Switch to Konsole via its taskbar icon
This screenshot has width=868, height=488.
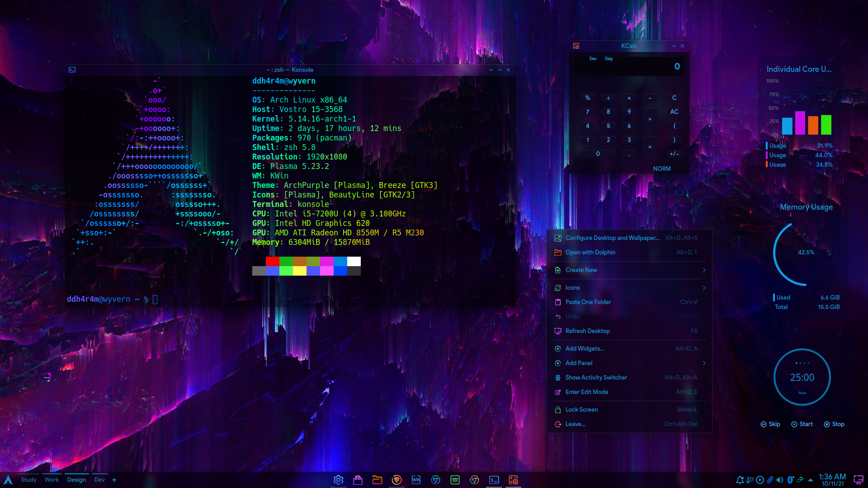click(x=494, y=480)
